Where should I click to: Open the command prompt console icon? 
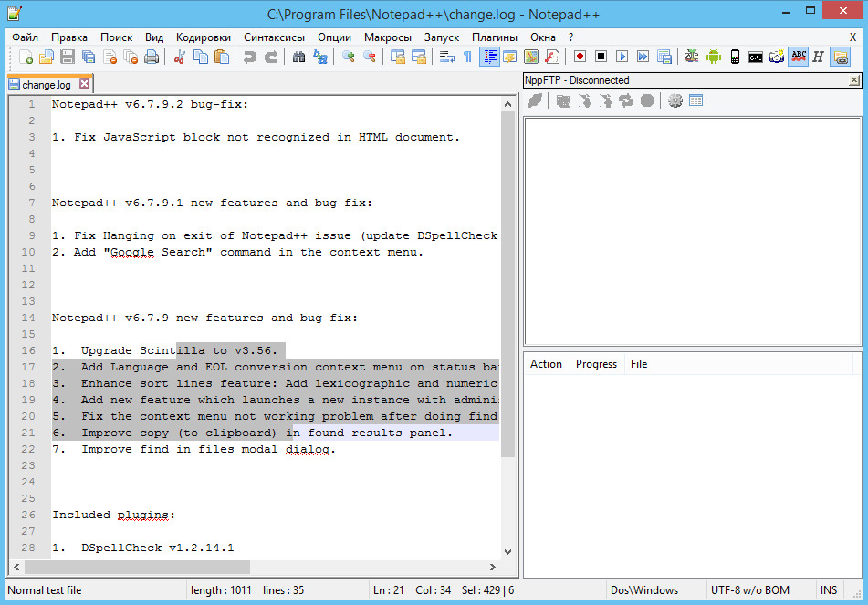(x=756, y=57)
